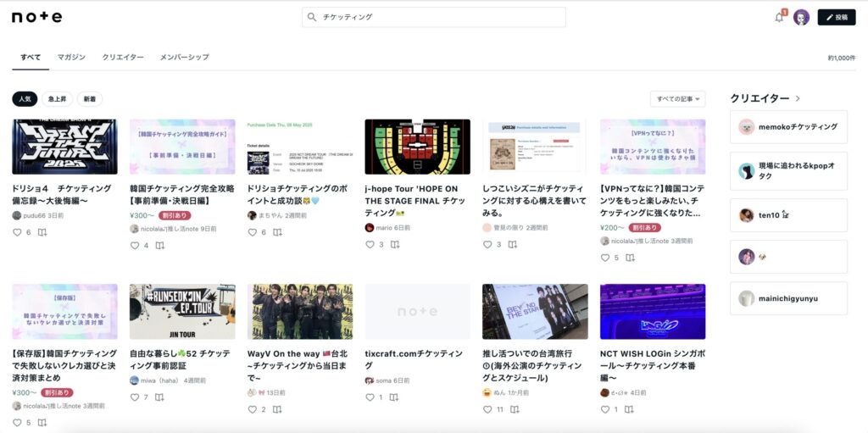Open the seating chart thumbnail
Screen dimensions: 868x433
[x=417, y=147]
